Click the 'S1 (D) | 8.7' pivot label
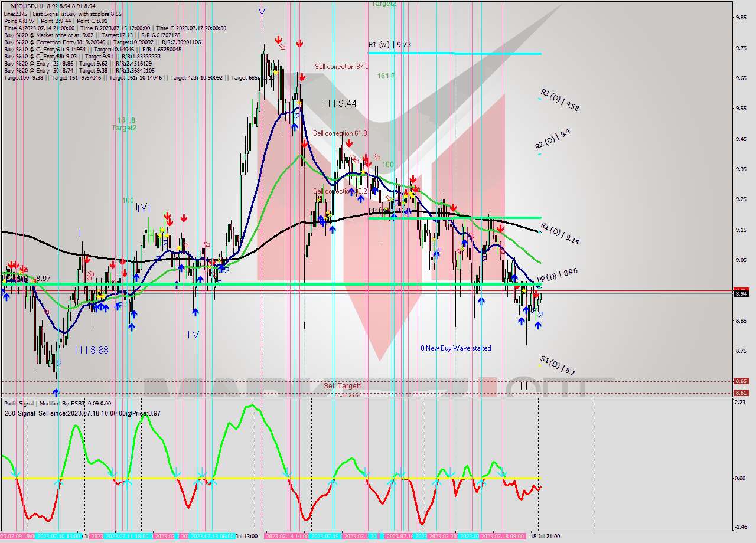Image resolution: width=756 pixels, height=543 pixels. coord(558,365)
